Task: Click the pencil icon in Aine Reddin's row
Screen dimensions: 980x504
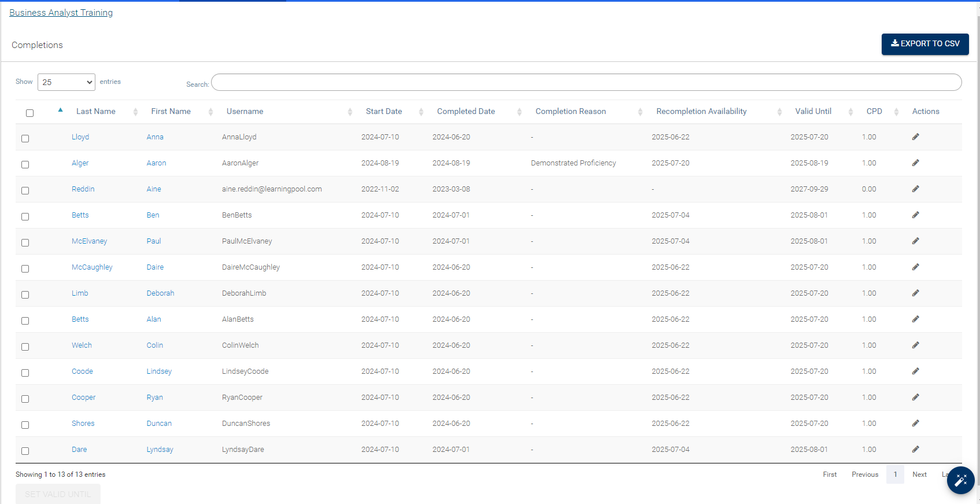Action: 915,189
